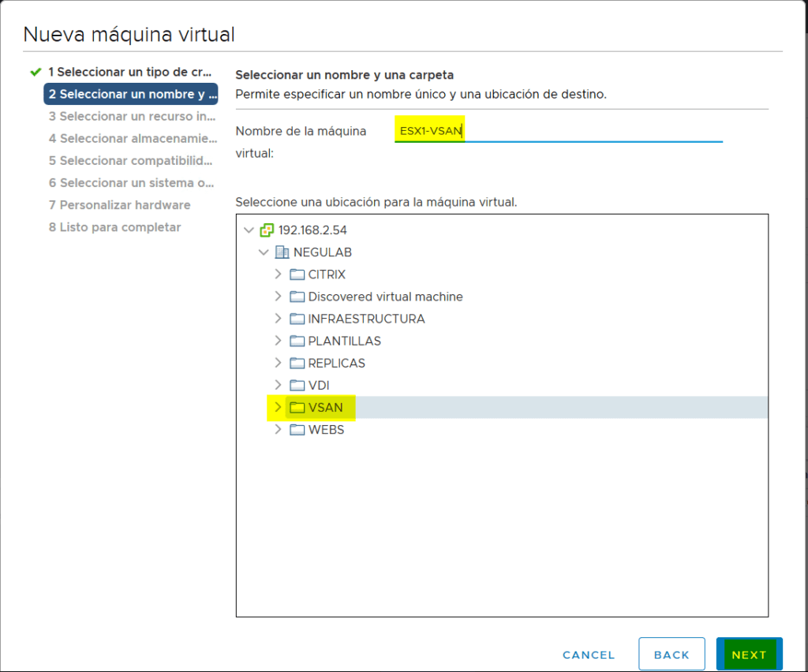Collapse the NEGULAB datacenter chevron

point(264,252)
